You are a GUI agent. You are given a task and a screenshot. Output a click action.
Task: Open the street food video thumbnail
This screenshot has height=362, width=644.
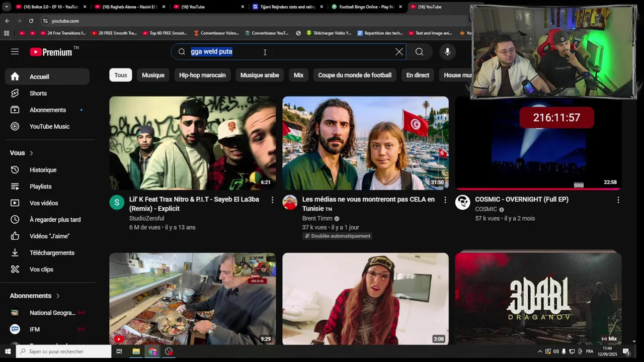point(192,299)
